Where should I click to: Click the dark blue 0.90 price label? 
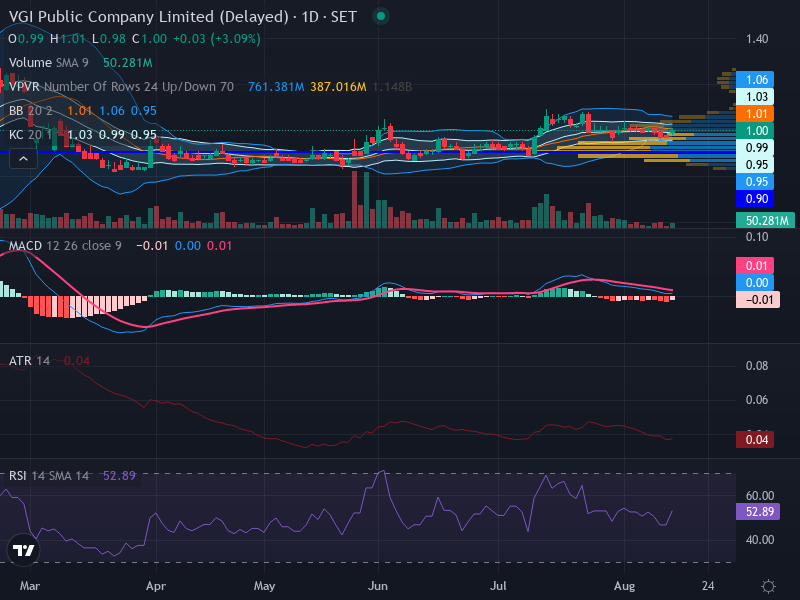click(x=755, y=198)
